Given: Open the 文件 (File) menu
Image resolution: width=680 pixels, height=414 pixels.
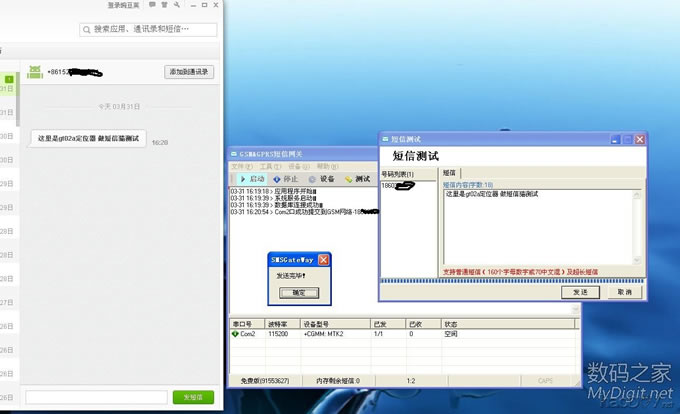Looking at the screenshot, I should (x=242, y=166).
